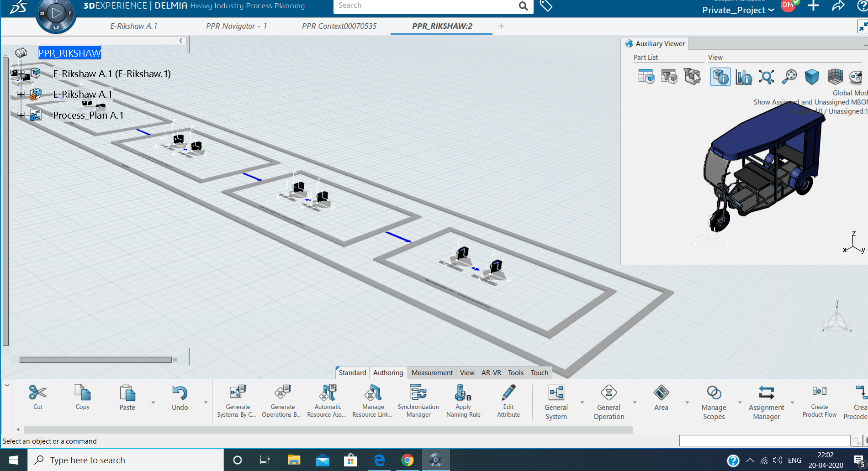The width and height of the screenshot is (868, 471).
Task: Insert a General Operation
Action: click(609, 392)
